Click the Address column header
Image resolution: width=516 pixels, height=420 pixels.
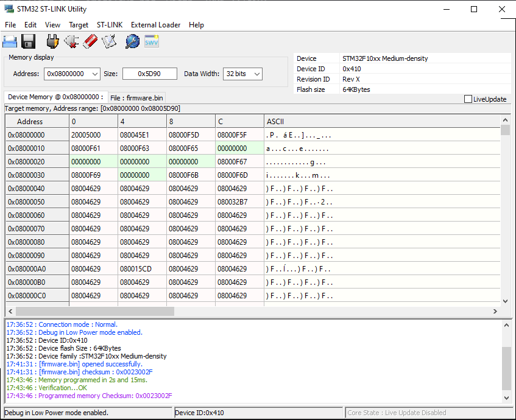37,122
